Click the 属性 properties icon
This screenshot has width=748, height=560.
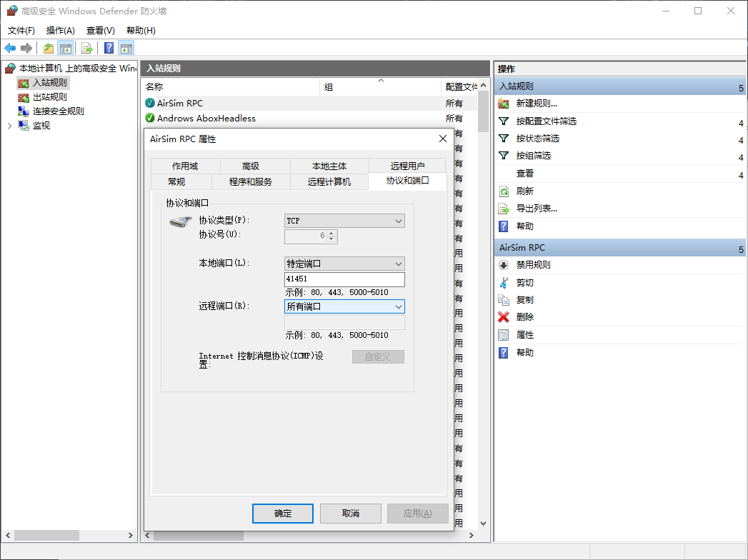coord(503,335)
